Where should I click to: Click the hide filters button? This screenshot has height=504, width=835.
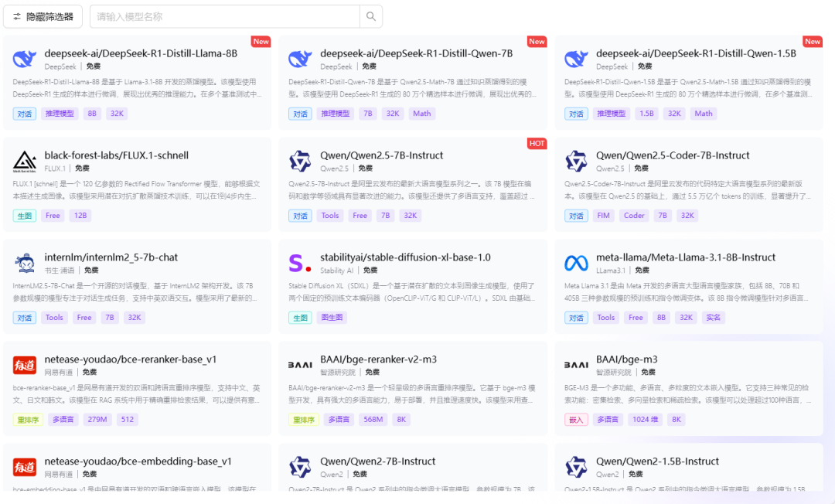[43, 16]
